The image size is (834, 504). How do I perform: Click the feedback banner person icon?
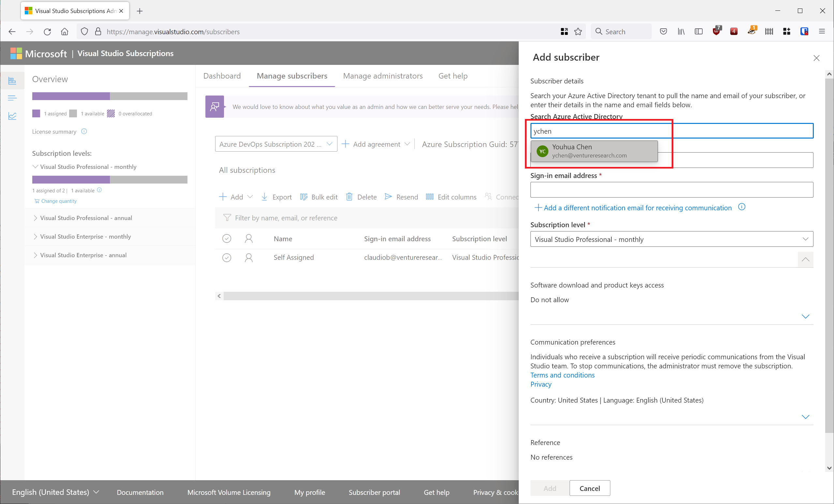click(215, 107)
